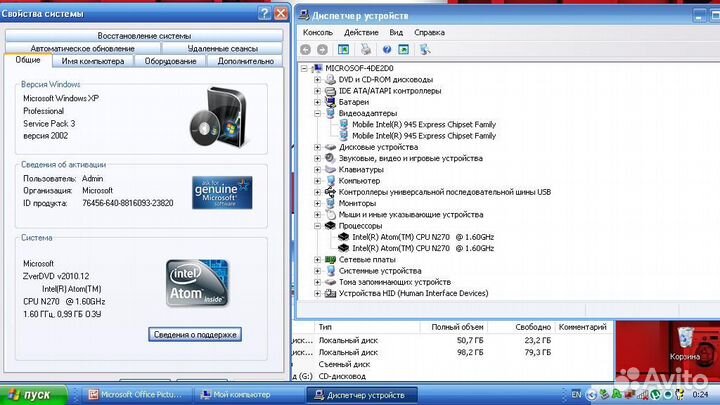Image resolution: width=720 pixels, height=405 pixels.
Task: Click Сведения о поддержке button
Action: click(x=195, y=334)
